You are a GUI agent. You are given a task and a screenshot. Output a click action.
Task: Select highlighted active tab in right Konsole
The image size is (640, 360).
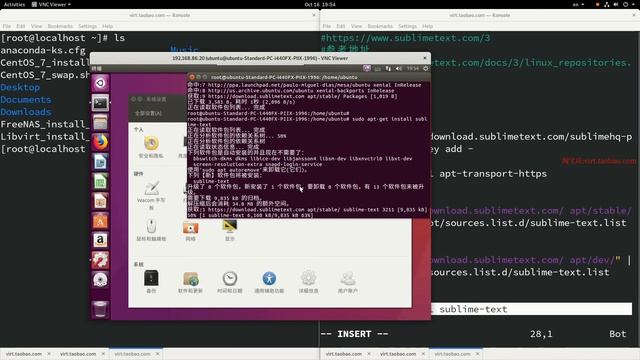point(456,354)
